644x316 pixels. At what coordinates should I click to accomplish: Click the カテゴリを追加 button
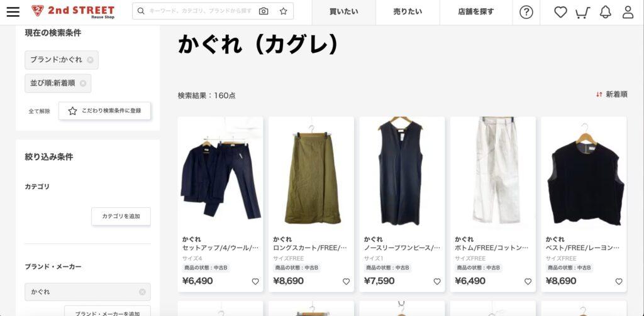(x=121, y=216)
